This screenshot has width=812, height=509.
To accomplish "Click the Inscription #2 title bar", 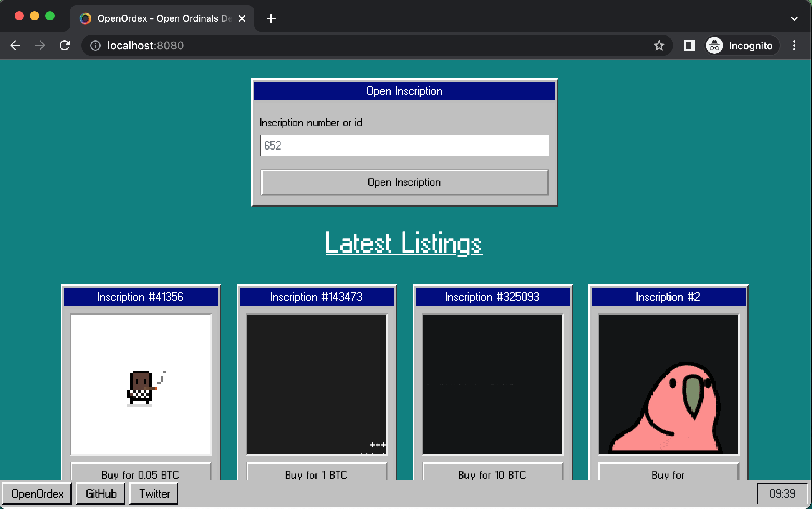I will pos(669,297).
